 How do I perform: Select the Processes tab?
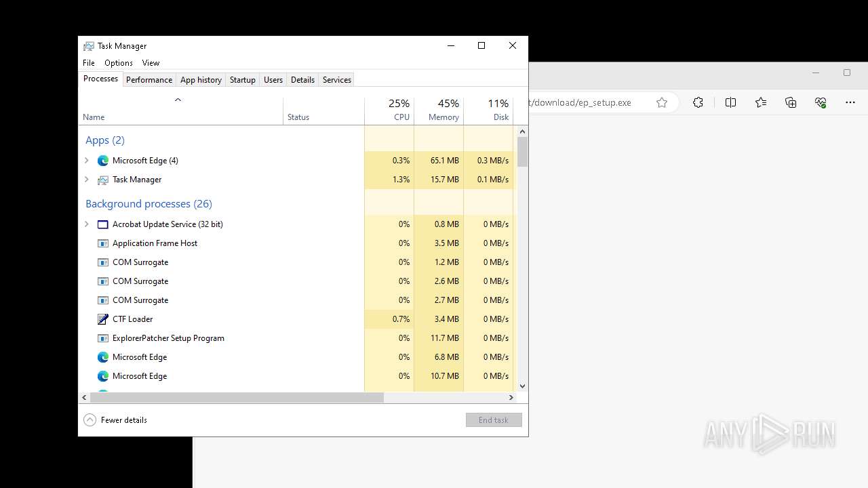click(100, 79)
